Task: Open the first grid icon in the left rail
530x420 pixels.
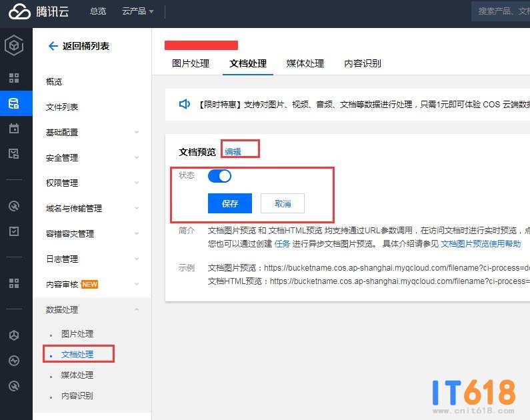Action: [x=14, y=78]
